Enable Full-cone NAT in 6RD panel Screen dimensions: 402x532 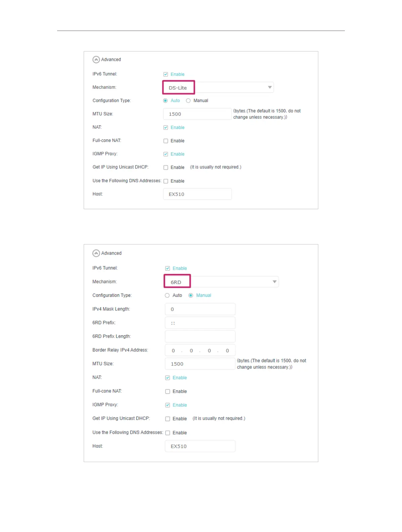click(x=168, y=391)
